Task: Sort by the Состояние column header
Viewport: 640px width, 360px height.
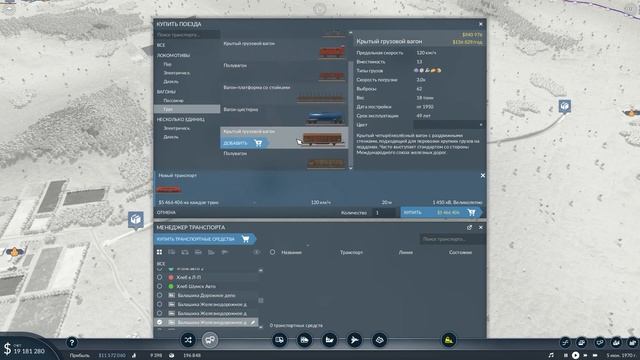Action: point(460,252)
